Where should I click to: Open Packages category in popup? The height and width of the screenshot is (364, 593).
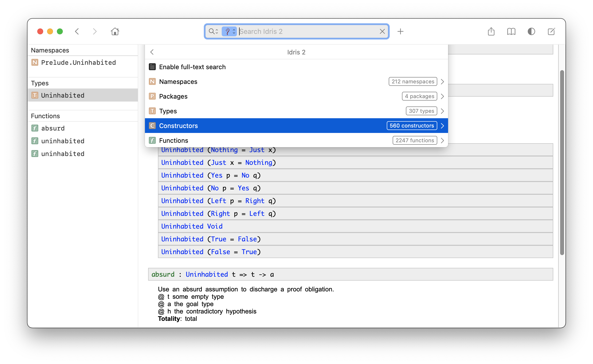point(173,96)
